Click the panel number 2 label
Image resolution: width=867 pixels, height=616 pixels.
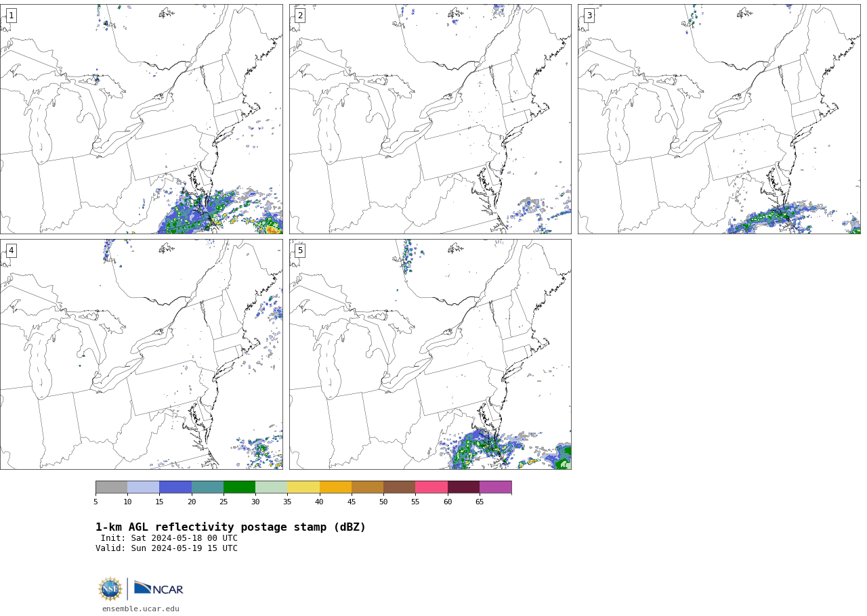coord(300,16)
